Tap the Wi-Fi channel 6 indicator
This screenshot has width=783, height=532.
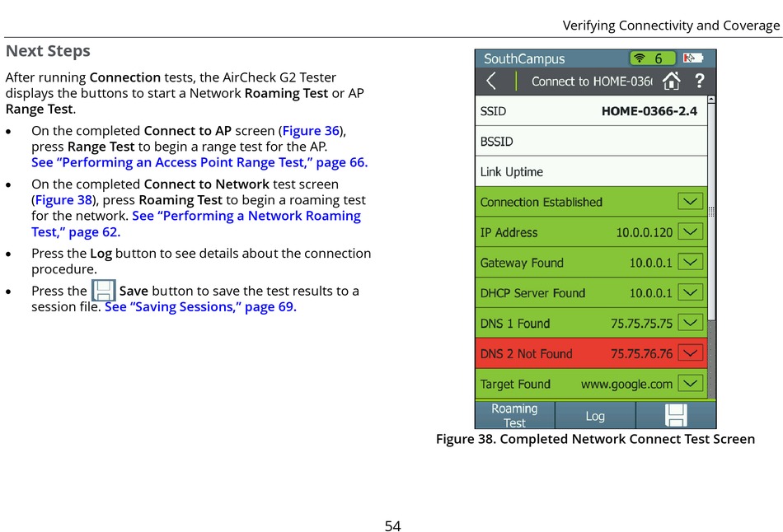point(653,58)
